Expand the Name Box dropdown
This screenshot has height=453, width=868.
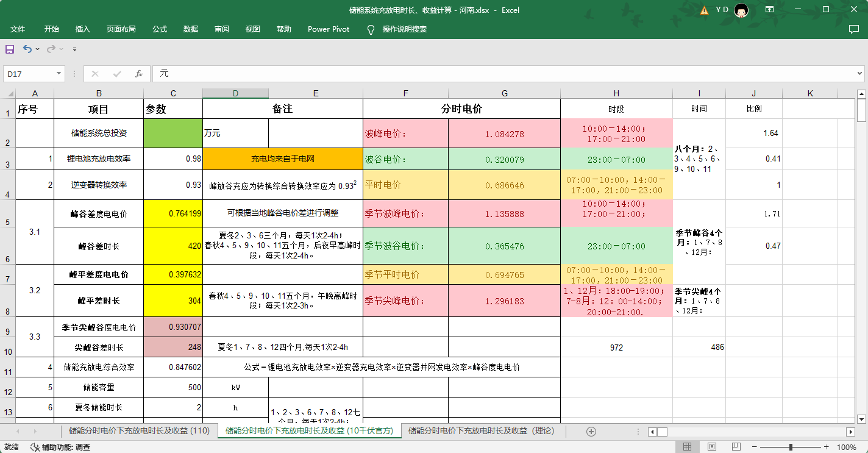[59, 74]
